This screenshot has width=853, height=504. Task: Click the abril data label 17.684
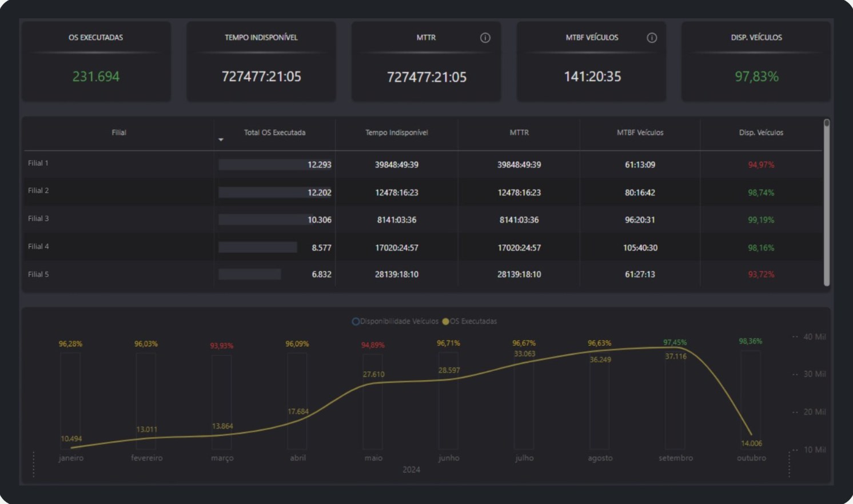pyautogui.click(x=298, y=411)
